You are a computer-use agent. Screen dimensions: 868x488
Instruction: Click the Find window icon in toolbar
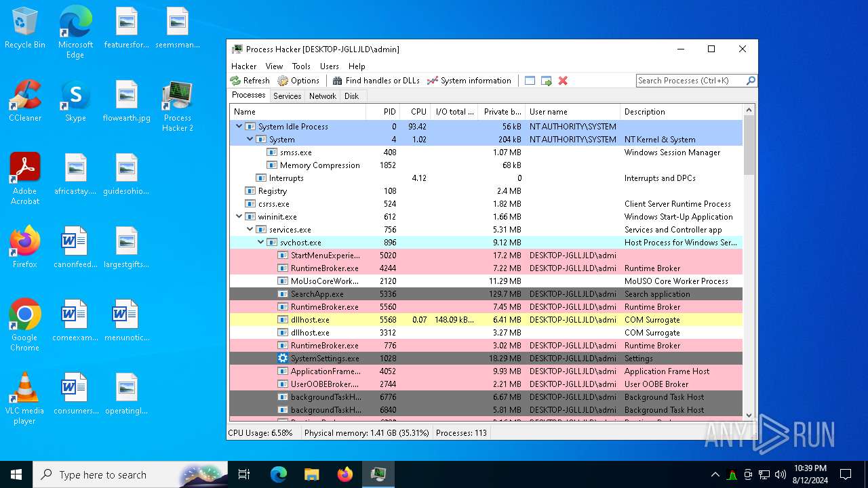pos(530,81)
